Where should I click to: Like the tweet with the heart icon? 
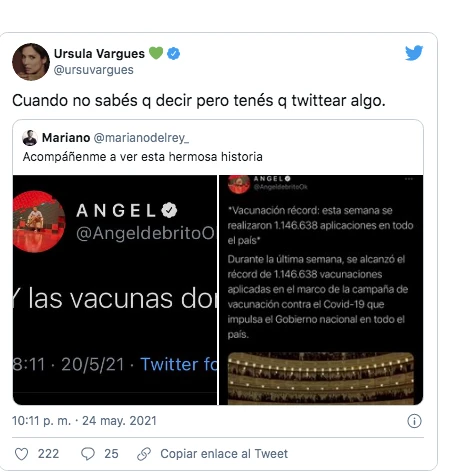pyautogui.click(x=22, y=454)
